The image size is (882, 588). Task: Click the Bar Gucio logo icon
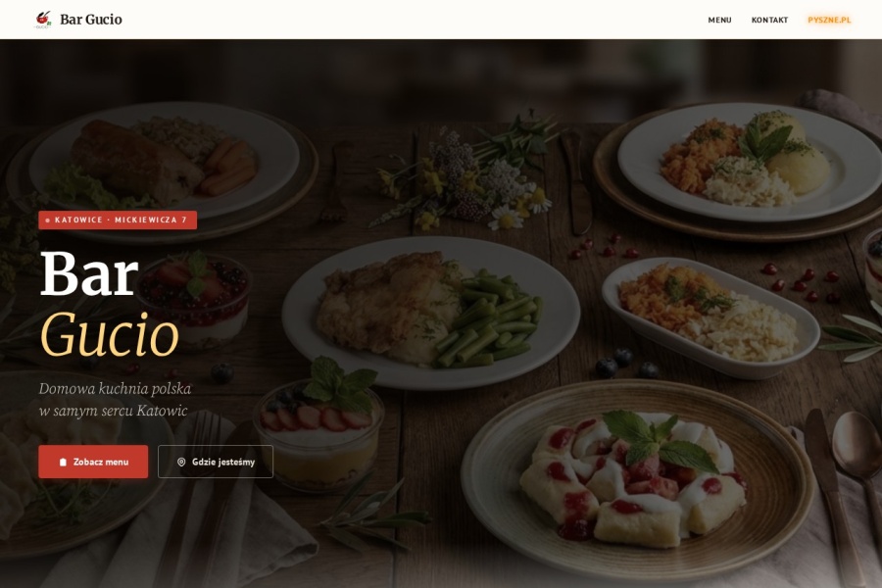click(x=43, y=20)
